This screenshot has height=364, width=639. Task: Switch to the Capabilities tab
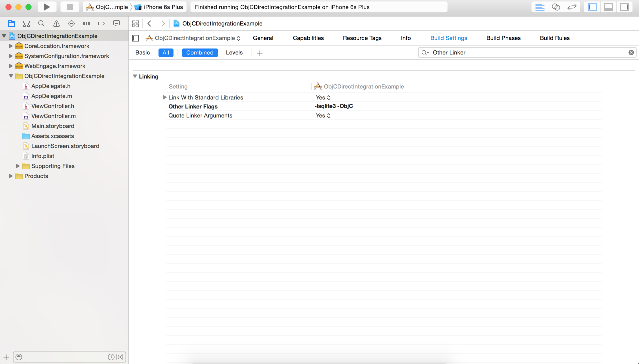pos(308,38)
